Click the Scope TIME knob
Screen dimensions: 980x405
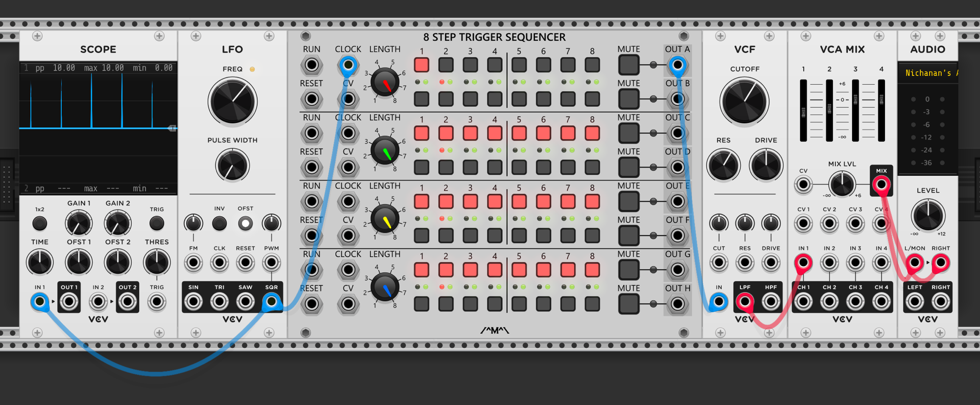(x=40, y=262)
